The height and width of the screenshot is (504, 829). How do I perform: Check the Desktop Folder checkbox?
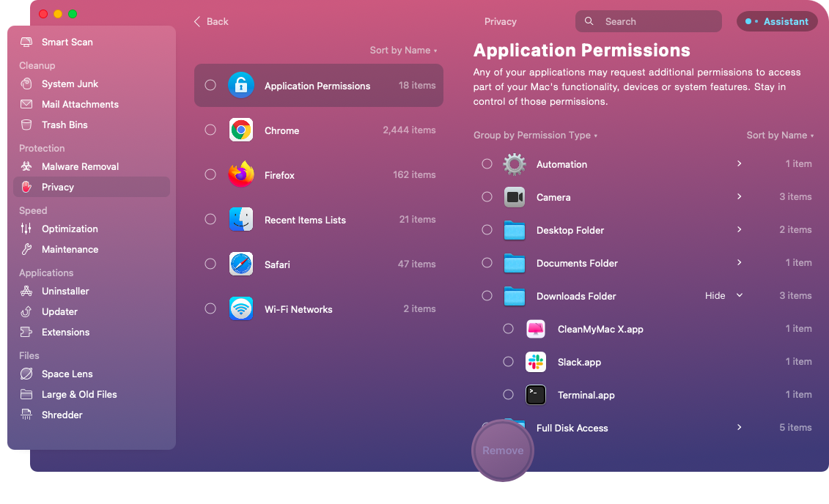tap(487, 230)
